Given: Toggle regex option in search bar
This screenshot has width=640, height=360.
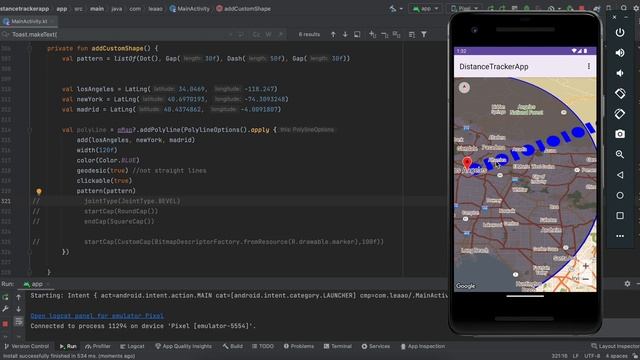Looking at the screenshot, I should coord(280,35).
